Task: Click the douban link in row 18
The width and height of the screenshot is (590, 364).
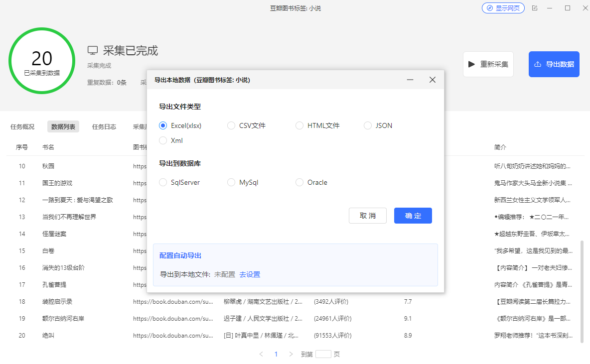Action: 173,302
